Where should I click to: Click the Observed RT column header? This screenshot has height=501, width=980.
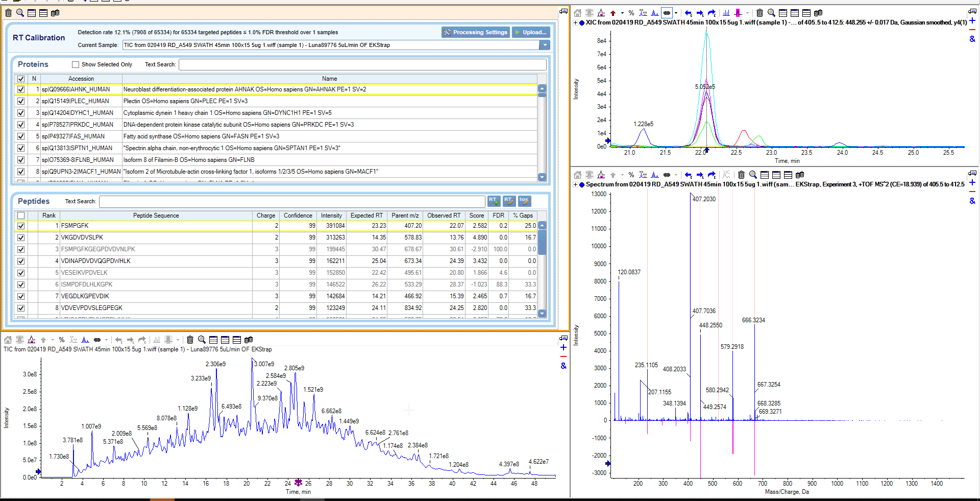tap(444, 216)
